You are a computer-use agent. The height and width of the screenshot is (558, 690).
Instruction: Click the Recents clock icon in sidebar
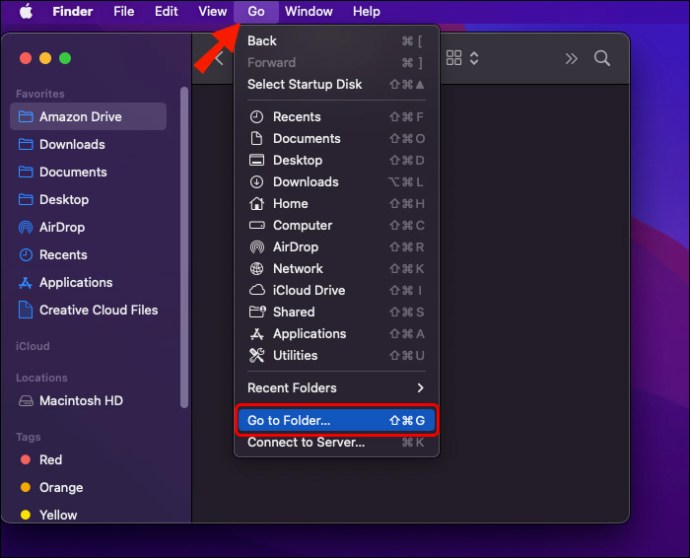[26, 255]
